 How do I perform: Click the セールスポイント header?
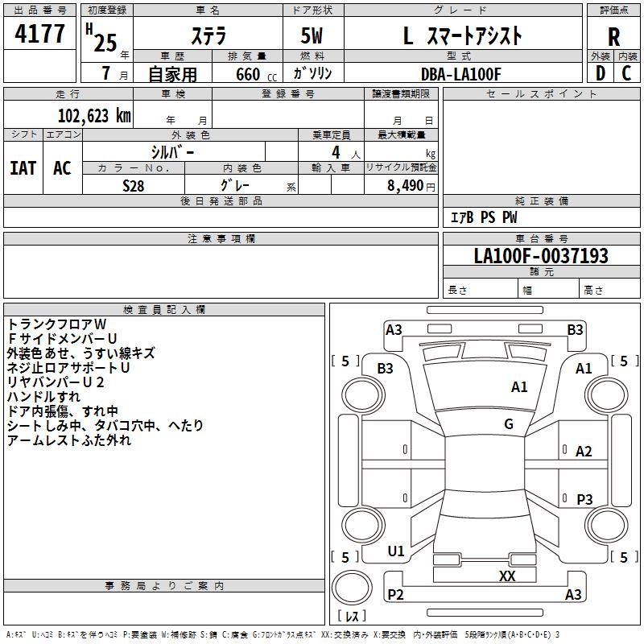pyautogui.click(x=541, y=93)
